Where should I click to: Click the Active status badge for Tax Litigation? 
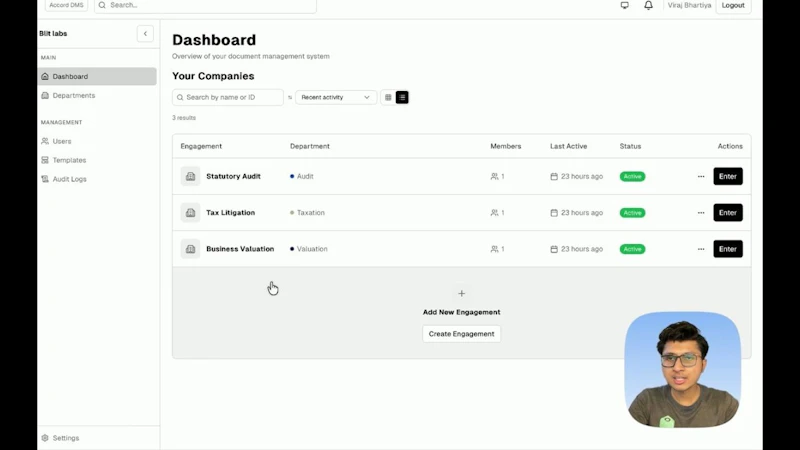[x=632, y=213]
